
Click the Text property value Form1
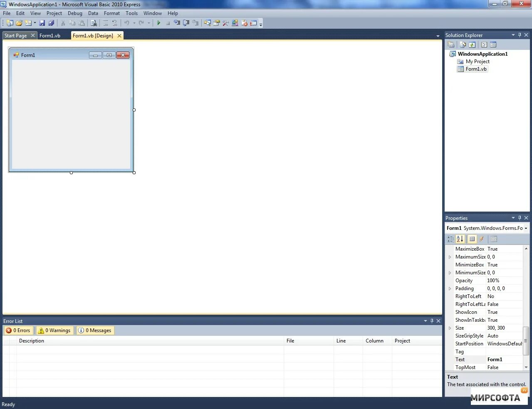coord(504,360)
